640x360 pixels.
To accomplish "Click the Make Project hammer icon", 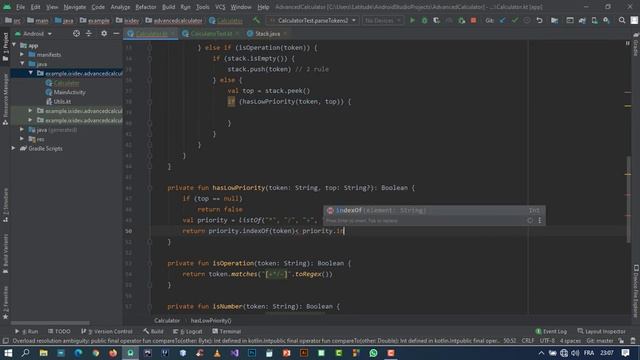I will coord(256,20).
